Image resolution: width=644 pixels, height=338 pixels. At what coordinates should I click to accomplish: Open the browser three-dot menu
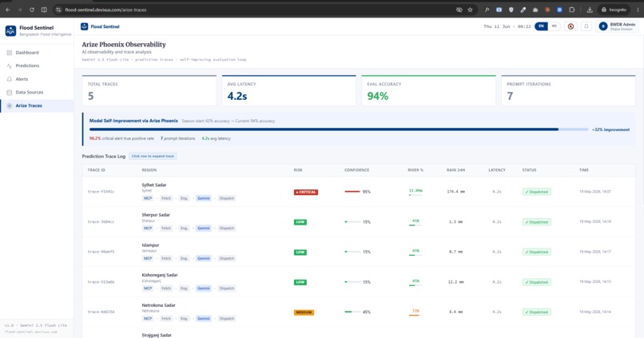point(638,10)
